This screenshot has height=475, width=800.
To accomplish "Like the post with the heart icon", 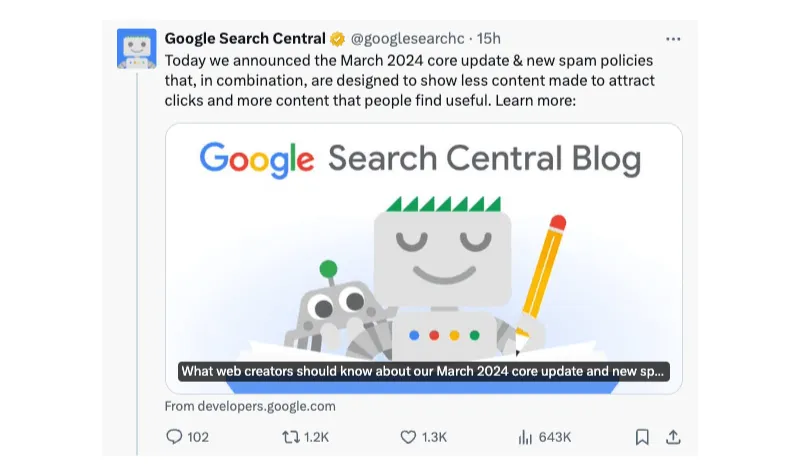I will coord(407,437).
